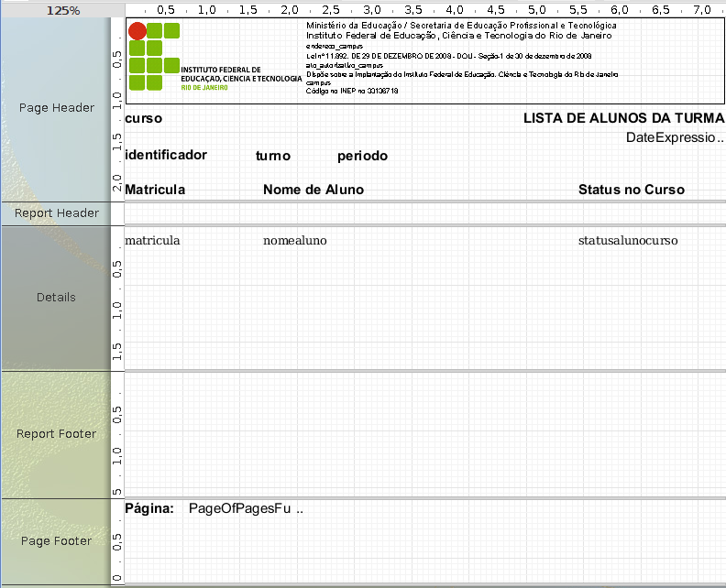726x588 pixels.
Task: Select the 'Status no Curso' column header label
Action: tap(631, 190)
